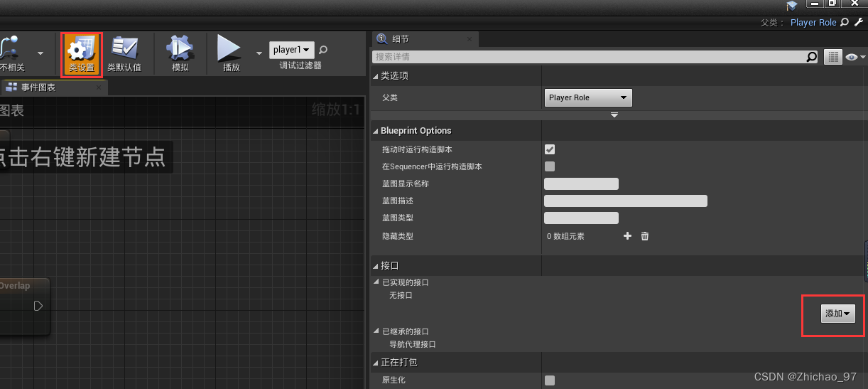Expand advanced options arrow under 类选项

[614, 115]
